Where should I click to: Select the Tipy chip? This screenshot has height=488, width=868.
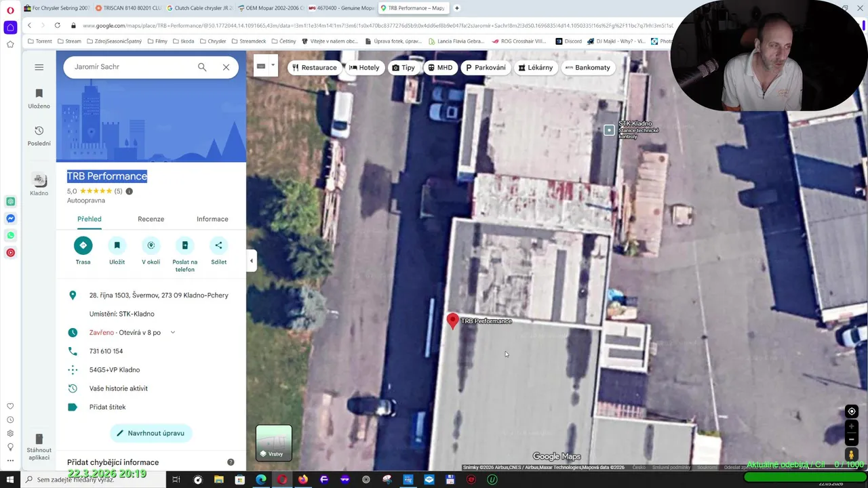point(403,68)
